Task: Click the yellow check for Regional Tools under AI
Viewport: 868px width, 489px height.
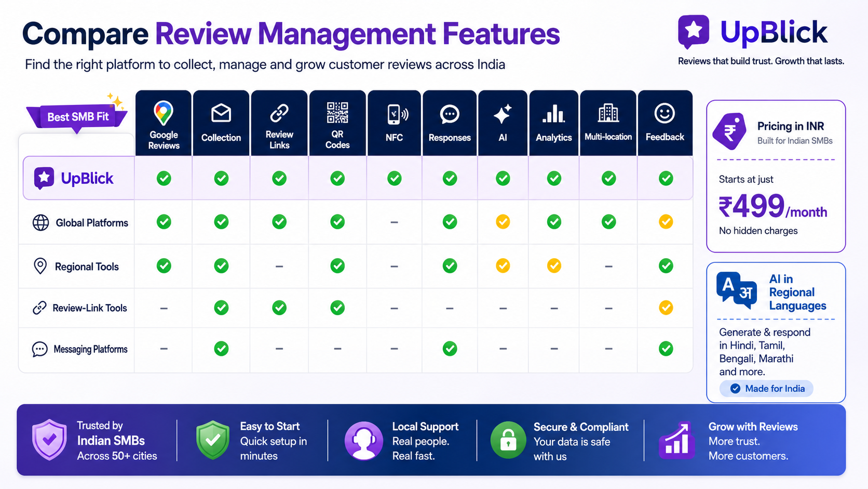Action: point(503,266)
